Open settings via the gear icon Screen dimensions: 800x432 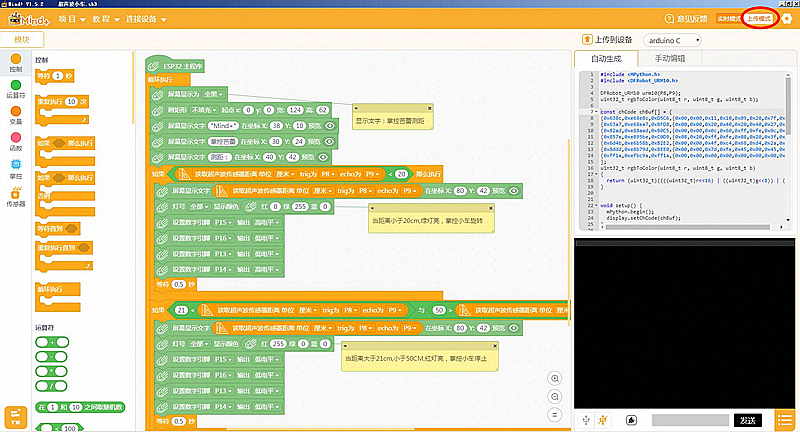pos(786,19)
